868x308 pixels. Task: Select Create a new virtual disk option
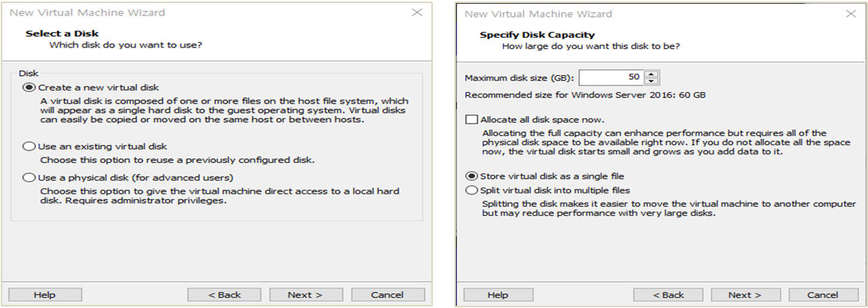tap(30, 88)
